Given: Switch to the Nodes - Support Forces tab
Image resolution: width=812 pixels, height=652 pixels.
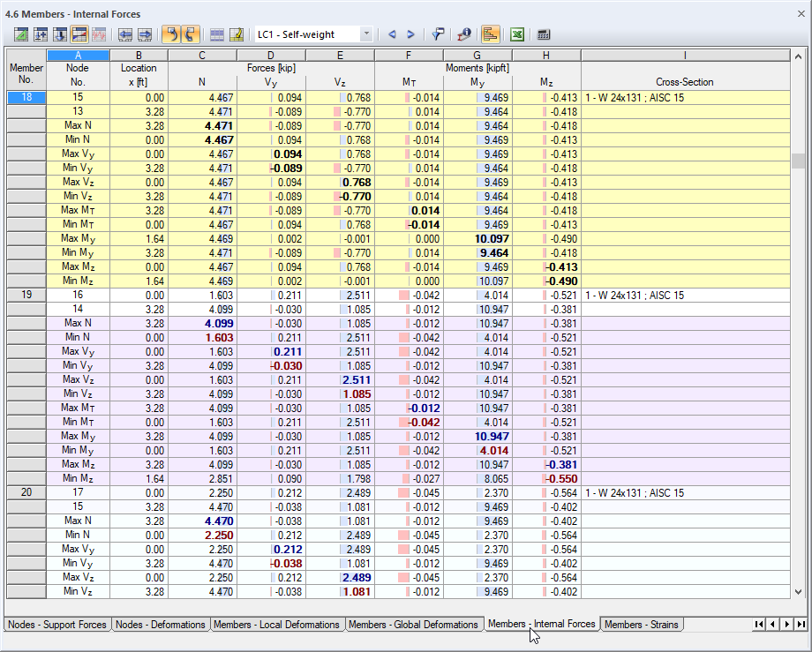Looking at the screenshot, I should point(56,625).
